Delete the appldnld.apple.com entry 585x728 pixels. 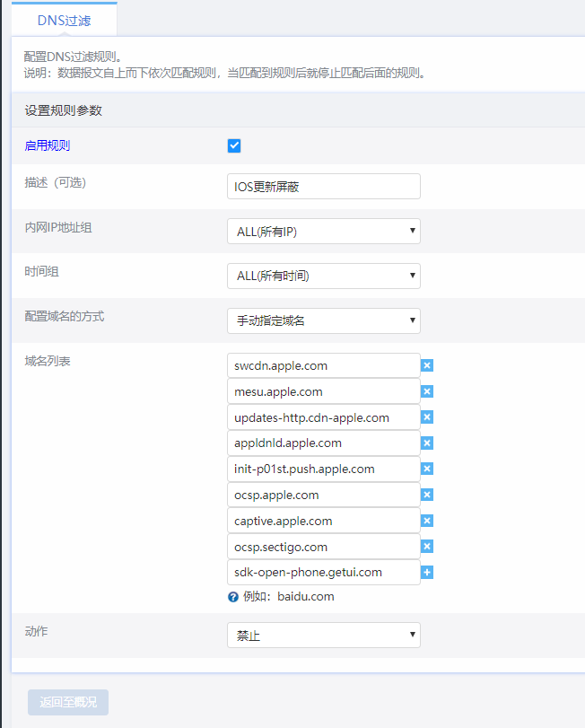(x=427, y=443)
